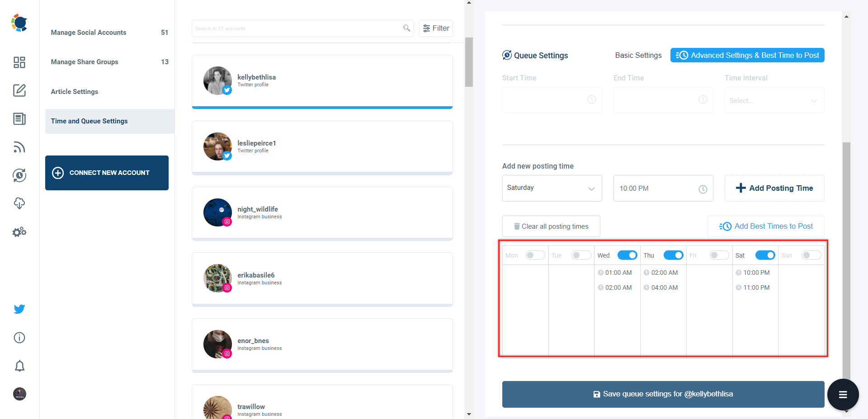This screenshot has height=419, width=868.
Task: Turn off the Saturday posting toggle
Action: (764, 255)
